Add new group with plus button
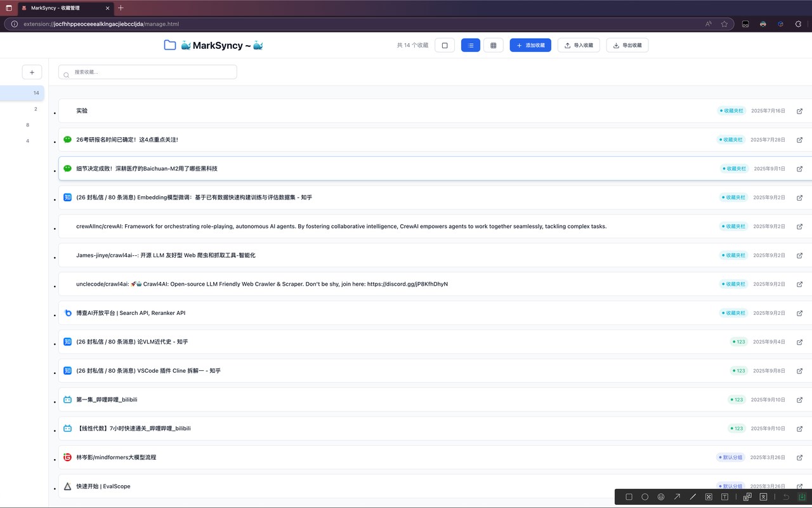812x508 pixels. point(32,72)
